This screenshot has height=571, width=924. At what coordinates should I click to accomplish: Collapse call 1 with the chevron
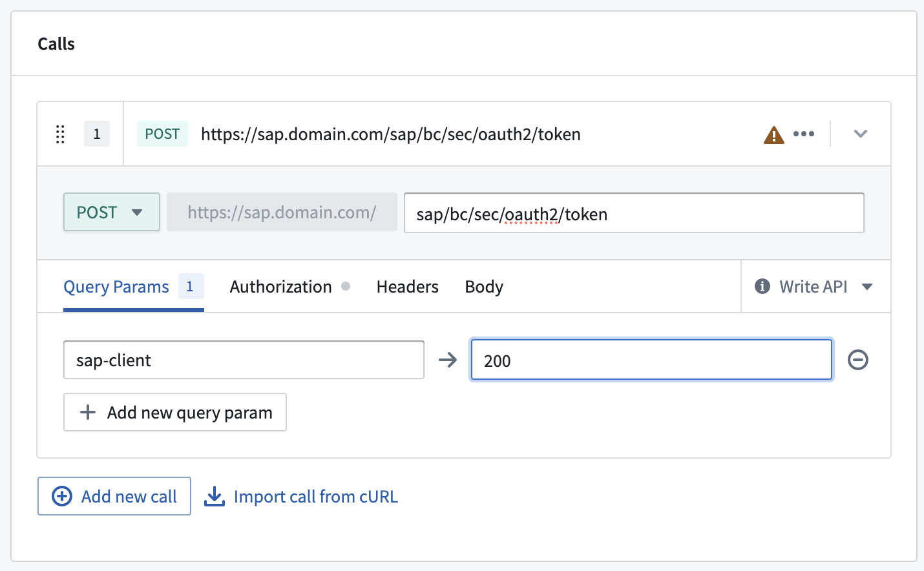tap(860, 134)
